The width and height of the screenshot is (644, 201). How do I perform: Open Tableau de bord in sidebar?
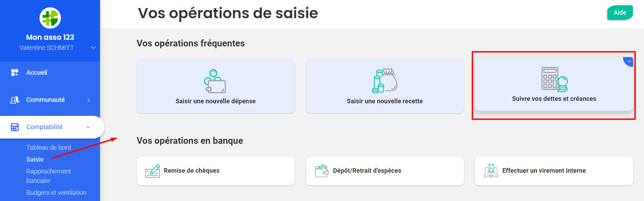point(49,148)
